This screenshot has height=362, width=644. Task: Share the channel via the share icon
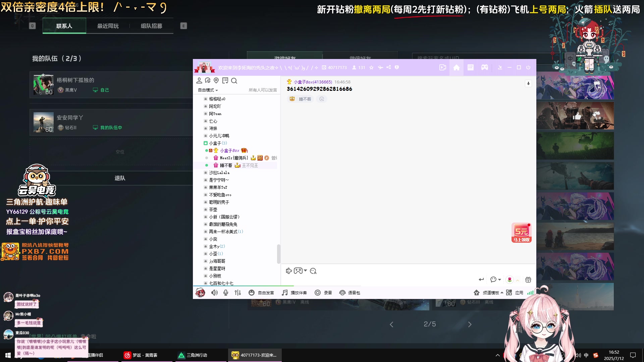[388, 67]
